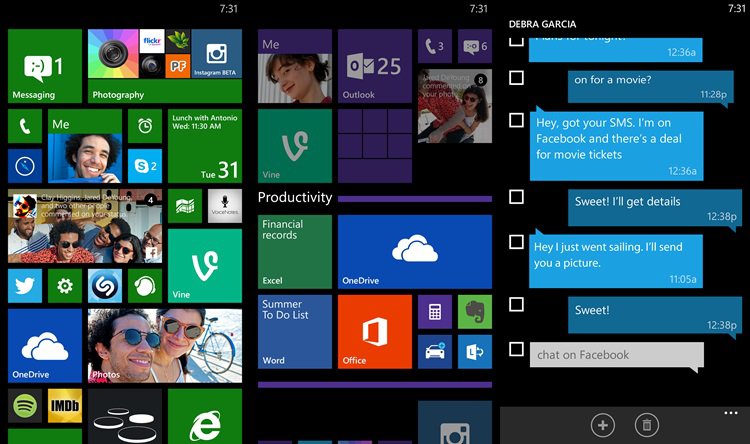Launch the orange Office tile
750x444 pixels.
click(x=375, y=332)
